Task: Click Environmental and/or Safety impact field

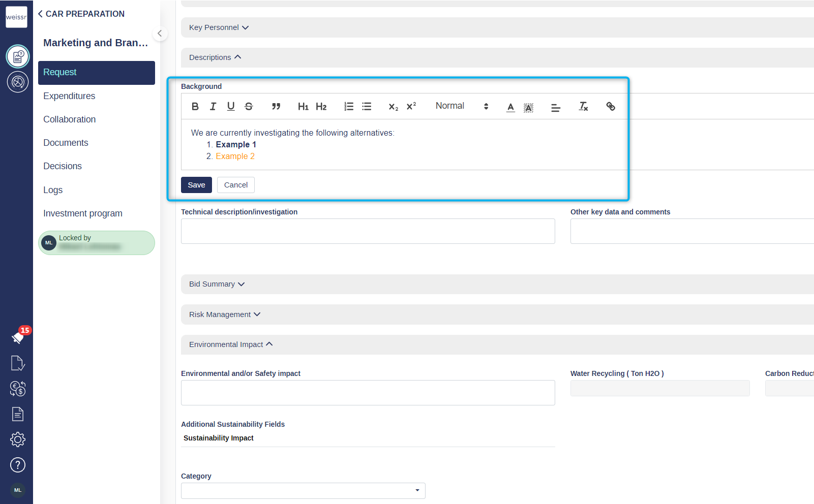Action: point(368,393)
